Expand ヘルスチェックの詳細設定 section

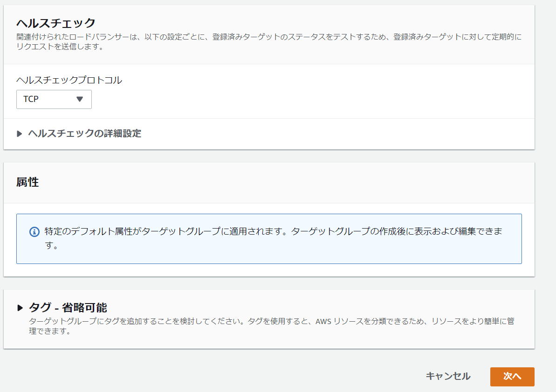pyautogui.click(x=79, y=134)
